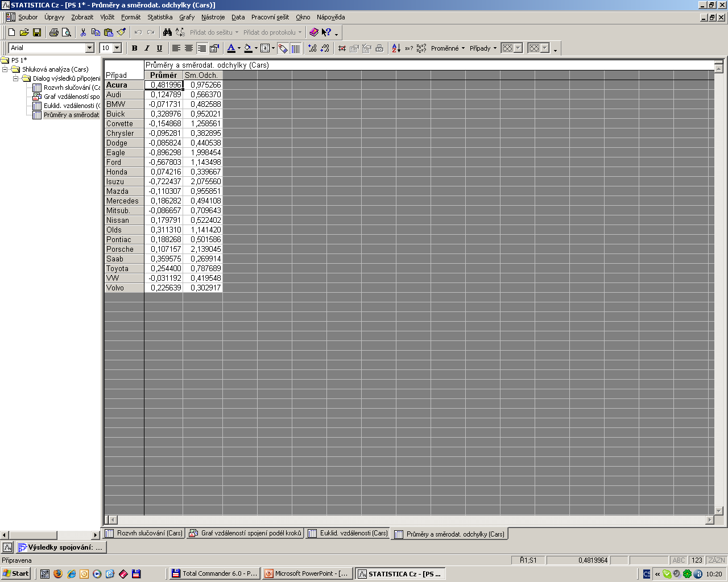Open Firefox from quick launch
This screenshot has width=728, height=582.
[58, 574]
